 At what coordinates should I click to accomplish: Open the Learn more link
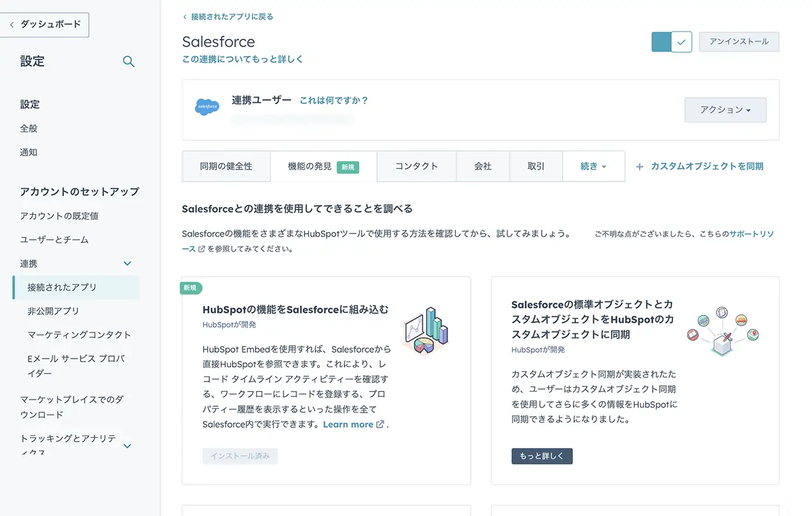[348, 424]
